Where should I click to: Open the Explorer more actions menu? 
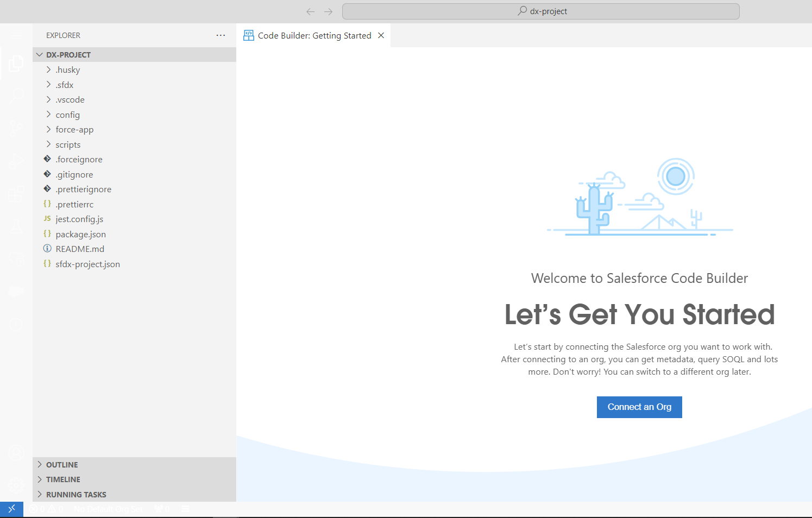[221, 35]
